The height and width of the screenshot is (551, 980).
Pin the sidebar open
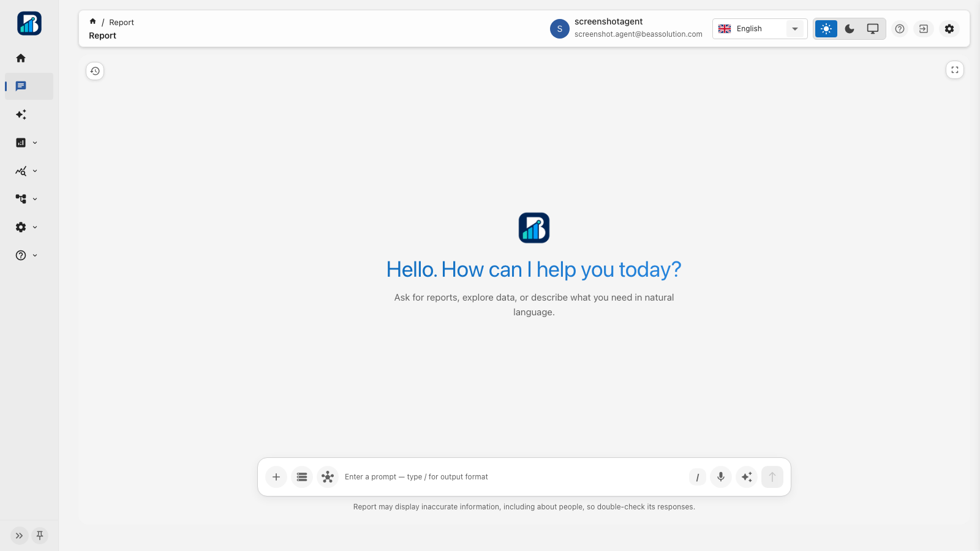[x=40, y=536]
